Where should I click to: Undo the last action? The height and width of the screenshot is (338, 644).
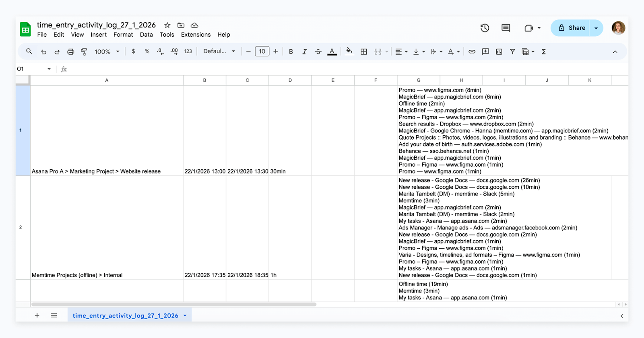point(43,52)
